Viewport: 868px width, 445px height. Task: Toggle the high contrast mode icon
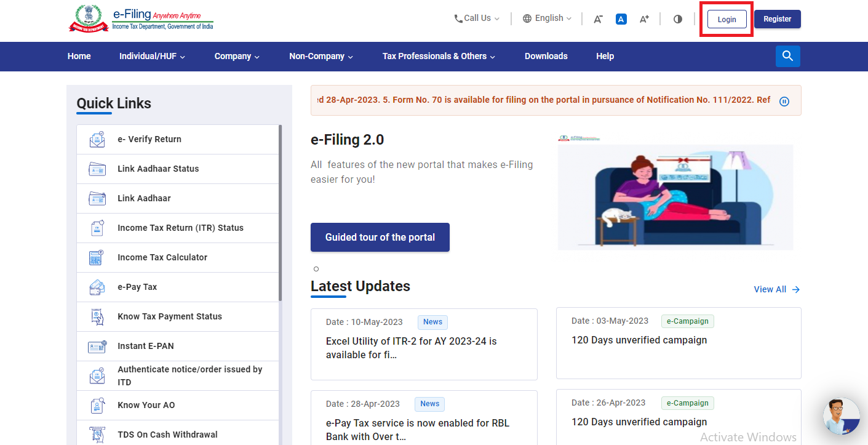[x=678, y=19]
